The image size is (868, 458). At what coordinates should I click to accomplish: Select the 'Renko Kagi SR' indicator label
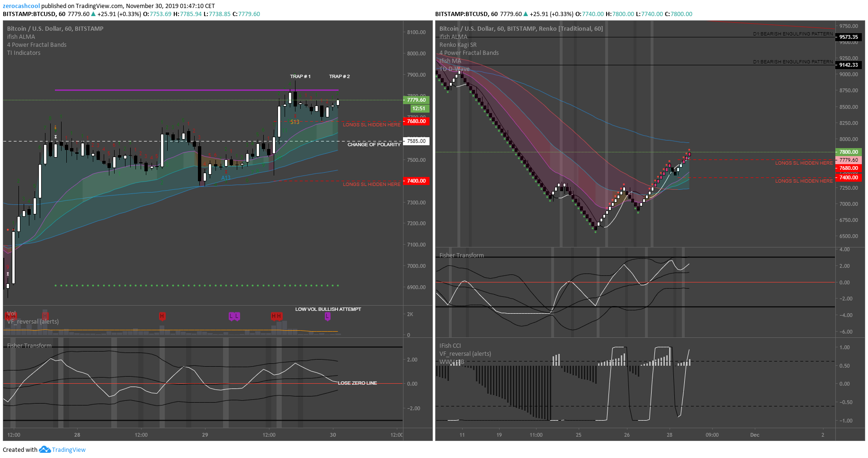click(x=458, y=44)
